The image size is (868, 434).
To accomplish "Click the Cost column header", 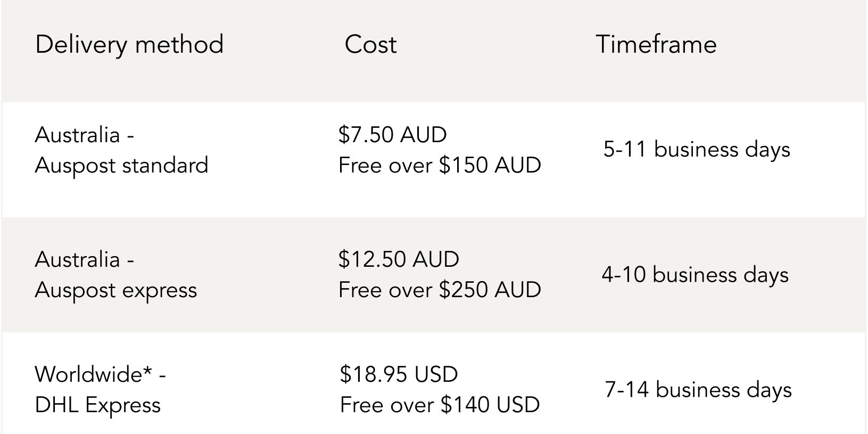I will click(370, 44).
